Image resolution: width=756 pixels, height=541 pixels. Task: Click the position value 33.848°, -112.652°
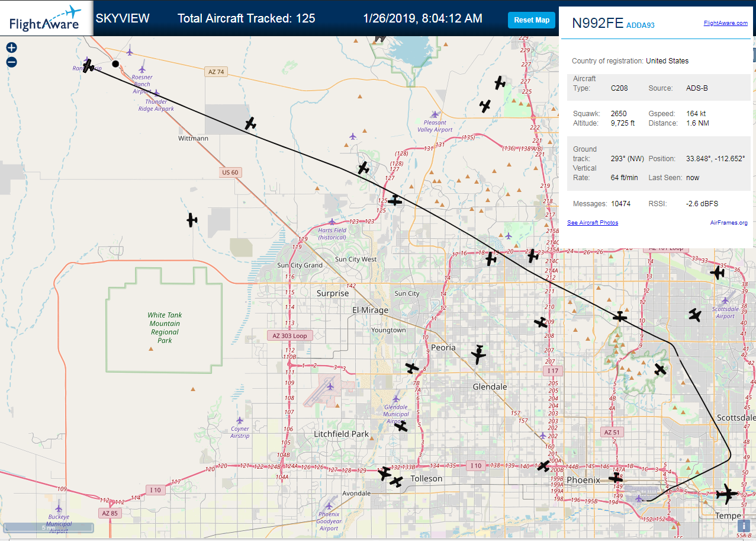715,159
